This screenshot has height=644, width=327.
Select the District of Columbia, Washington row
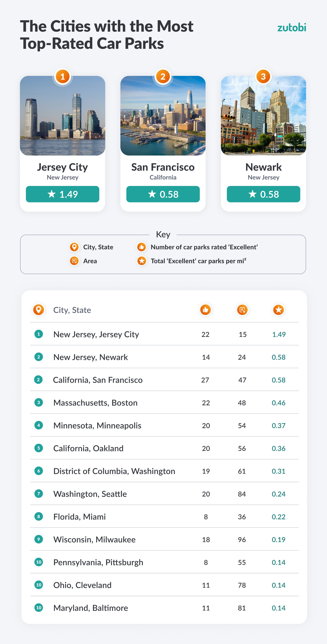[164, 471]
